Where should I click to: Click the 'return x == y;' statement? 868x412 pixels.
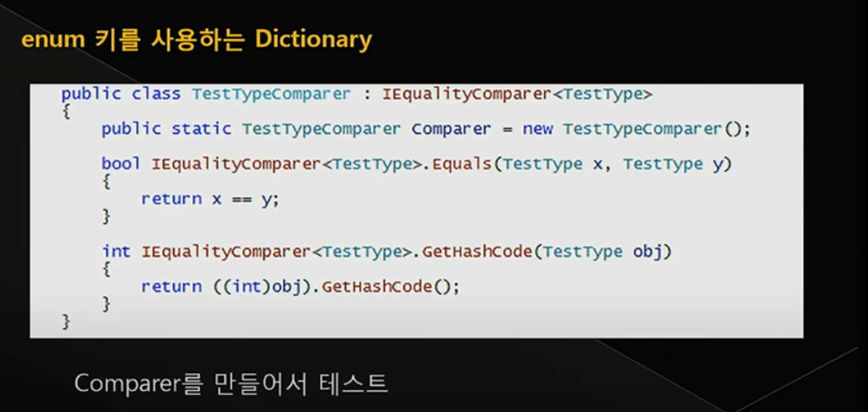210,199
